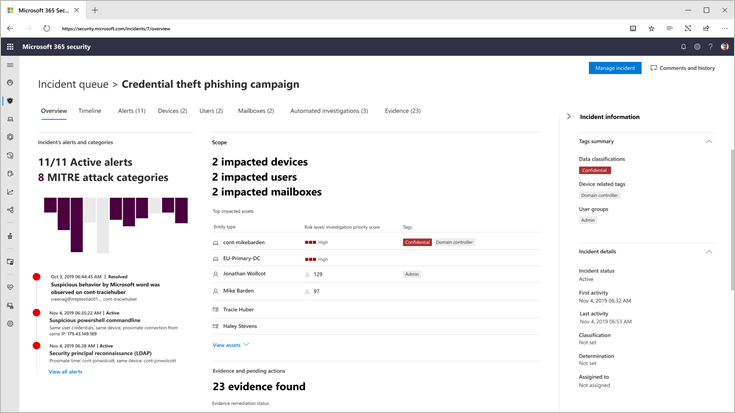This screenshot has height=413, width=735.
Task: Collapse the Incident details section
Action: pos(709,252)
